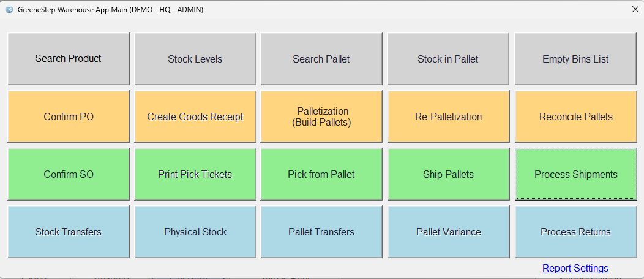Open Stock in Pallet view
Screen dimensions: 644x279
click(448, 59)
